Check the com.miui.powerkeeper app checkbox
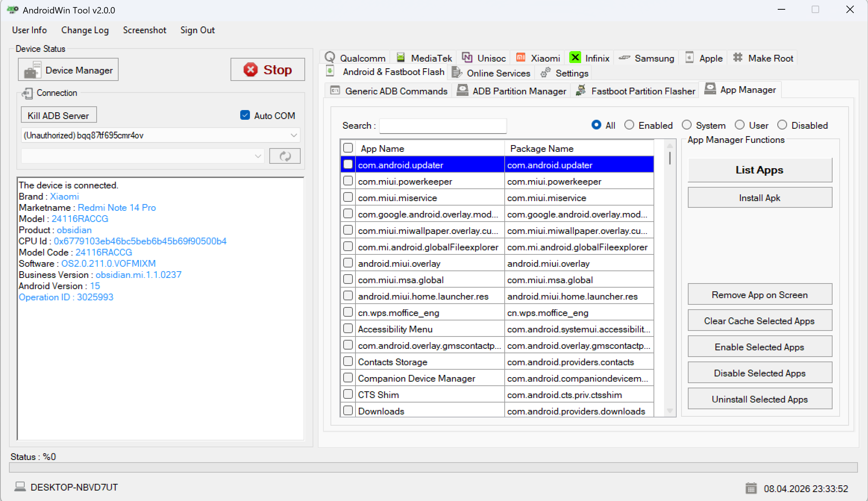 coord(348,181)
